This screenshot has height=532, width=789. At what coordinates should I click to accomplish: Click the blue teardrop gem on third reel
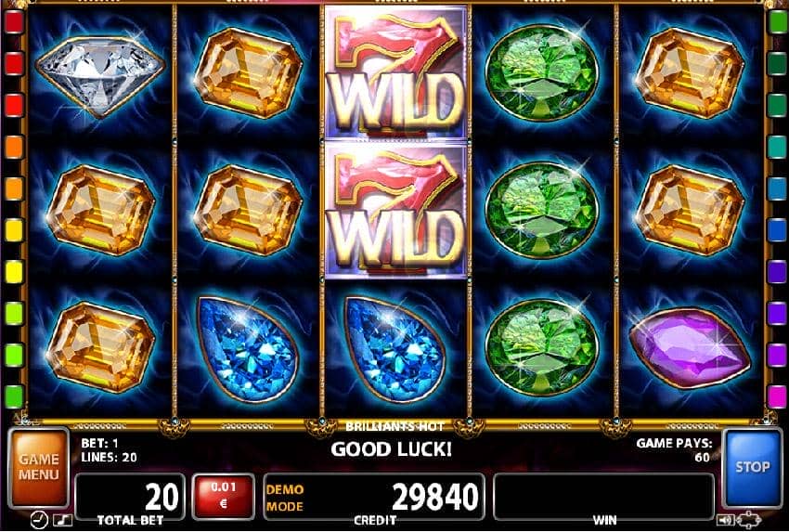tap(395, 348)
